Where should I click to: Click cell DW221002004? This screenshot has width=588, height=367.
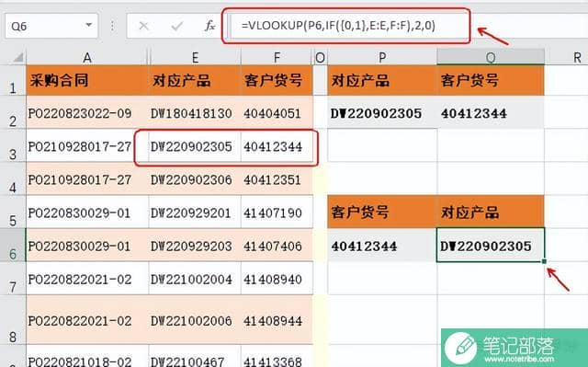tap(195, 279)
